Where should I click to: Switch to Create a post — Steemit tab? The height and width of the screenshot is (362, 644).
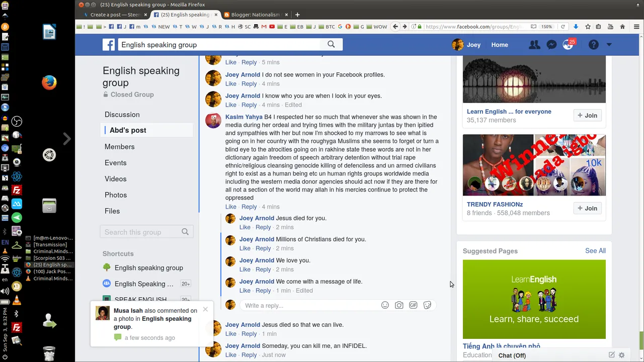pyautogui.click(x=115, y=15)
